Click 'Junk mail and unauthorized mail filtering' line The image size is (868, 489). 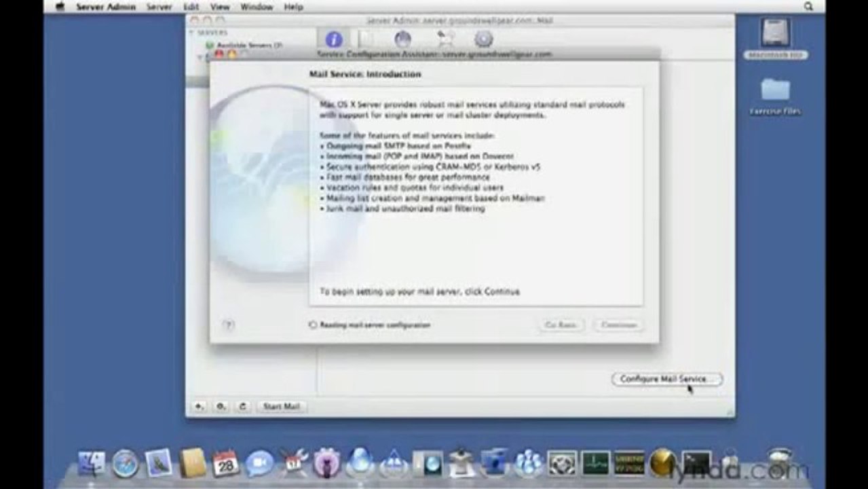coord(402,209)
